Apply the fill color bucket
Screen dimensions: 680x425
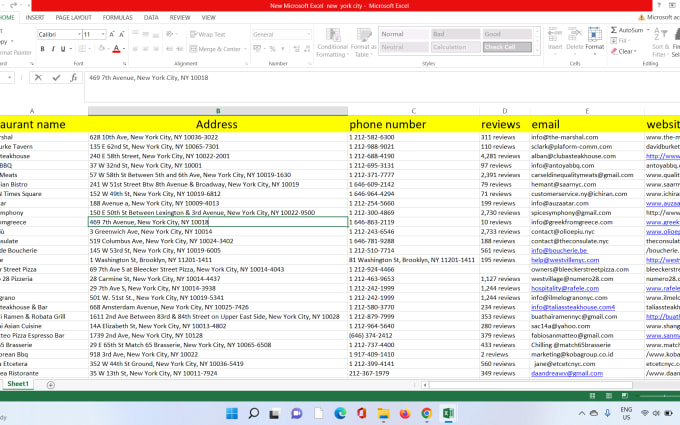(x=101, y=49)
